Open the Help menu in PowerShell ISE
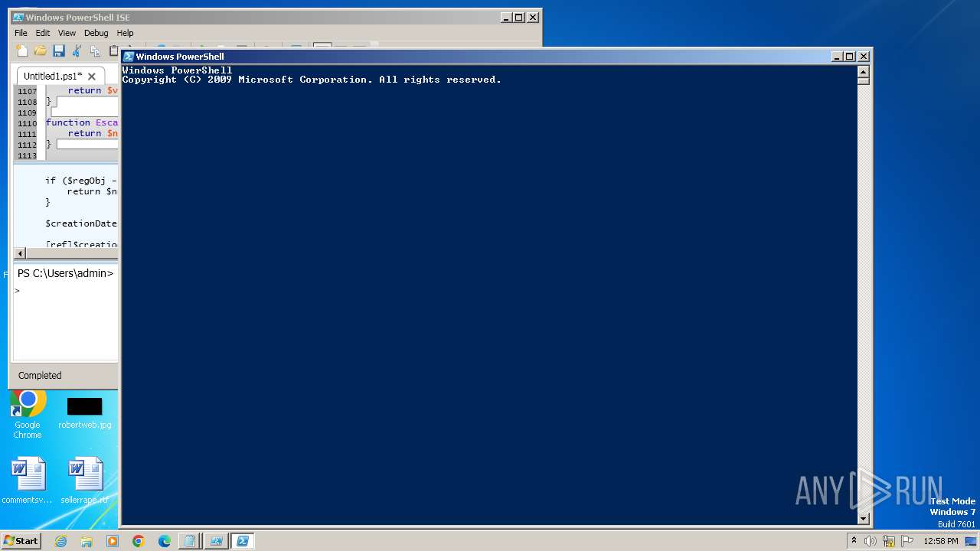The width and height of the screenshot is (980, 551). click(125, 33)
